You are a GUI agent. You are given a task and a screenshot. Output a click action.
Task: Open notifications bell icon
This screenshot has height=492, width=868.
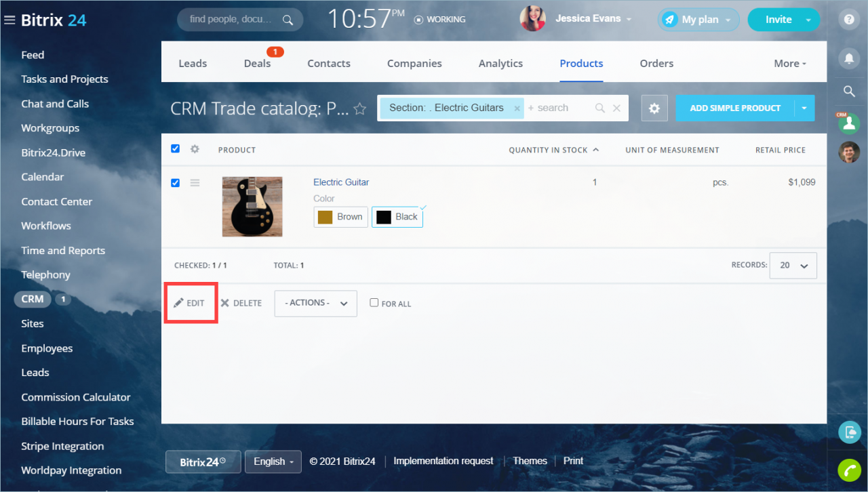pos(849,59)
